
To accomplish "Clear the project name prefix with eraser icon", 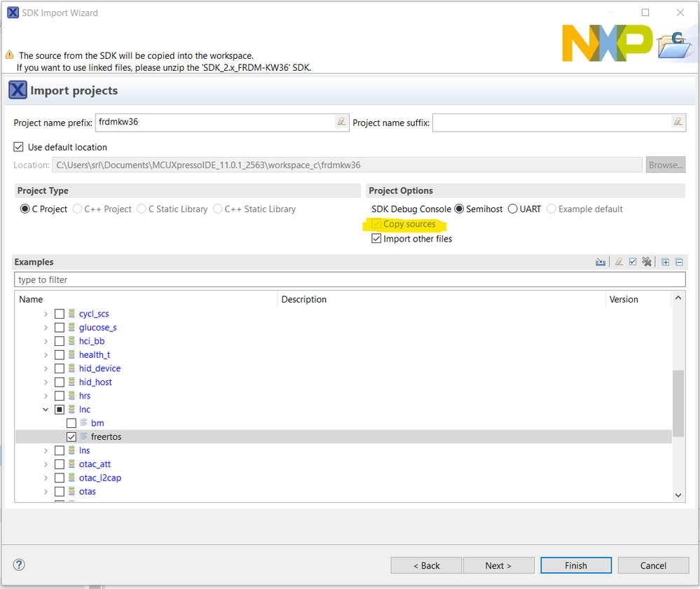I will pyautogui.click(x=341, y=121).
